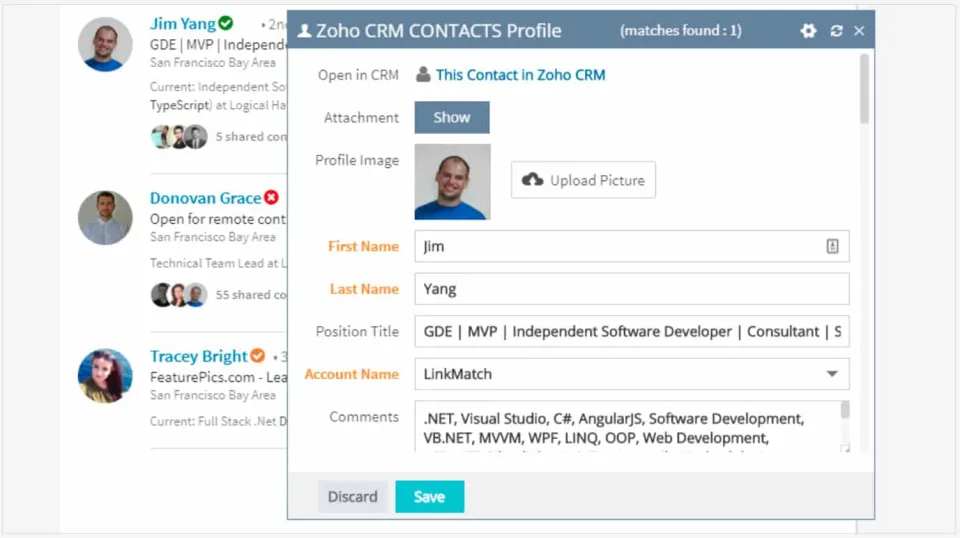Screen dimensions: 960x538
Task: Open Tracey Bright's profile name link
Action: [199, 356]
